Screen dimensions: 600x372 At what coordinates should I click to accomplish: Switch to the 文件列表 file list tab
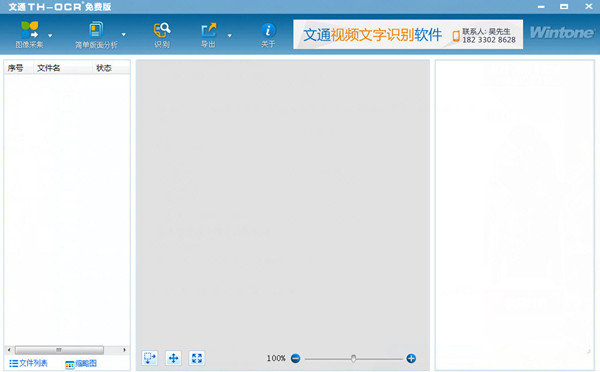pyautogui.click(x=29, y=363)
